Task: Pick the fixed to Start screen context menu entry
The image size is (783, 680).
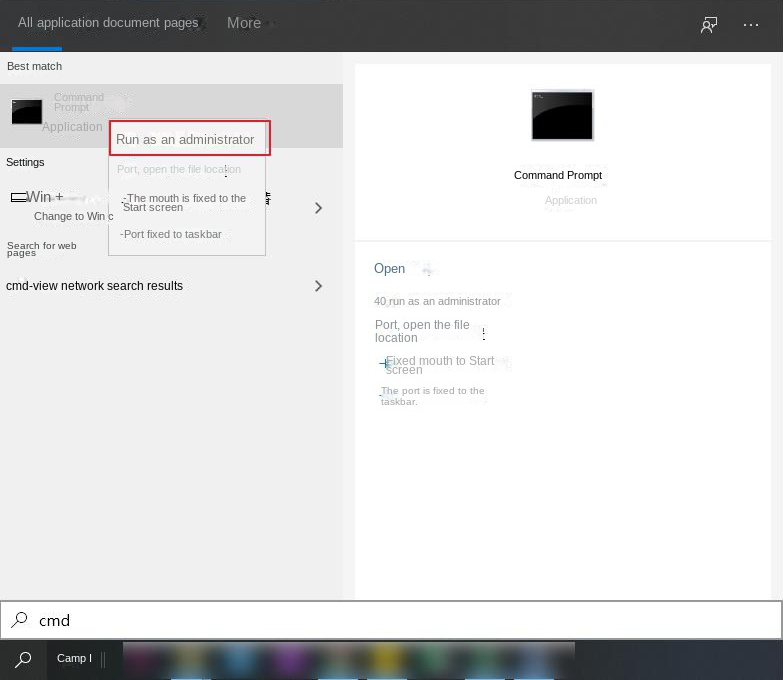Action: click(x=184, y=202)
